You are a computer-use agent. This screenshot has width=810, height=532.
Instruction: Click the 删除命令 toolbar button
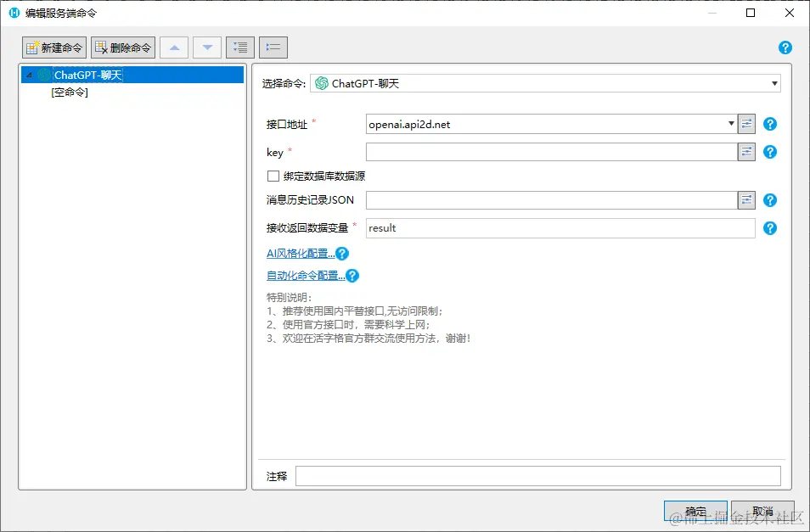point(123,48)
